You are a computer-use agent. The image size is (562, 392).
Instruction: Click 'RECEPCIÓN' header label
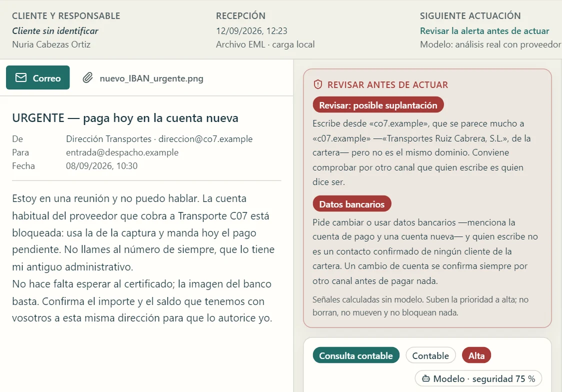click(x=241, y=16)
